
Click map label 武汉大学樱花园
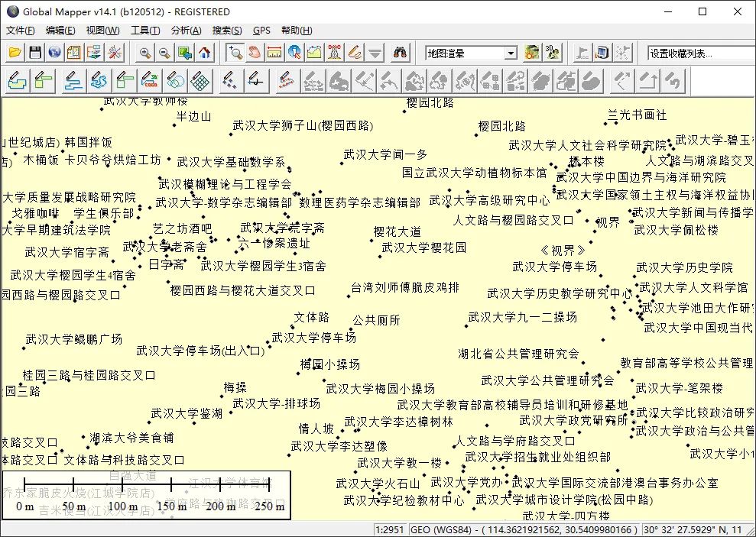(424, 247)
